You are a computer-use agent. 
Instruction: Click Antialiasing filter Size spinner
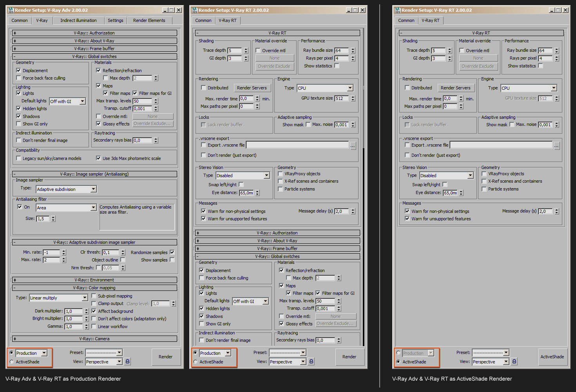(53, 219)
